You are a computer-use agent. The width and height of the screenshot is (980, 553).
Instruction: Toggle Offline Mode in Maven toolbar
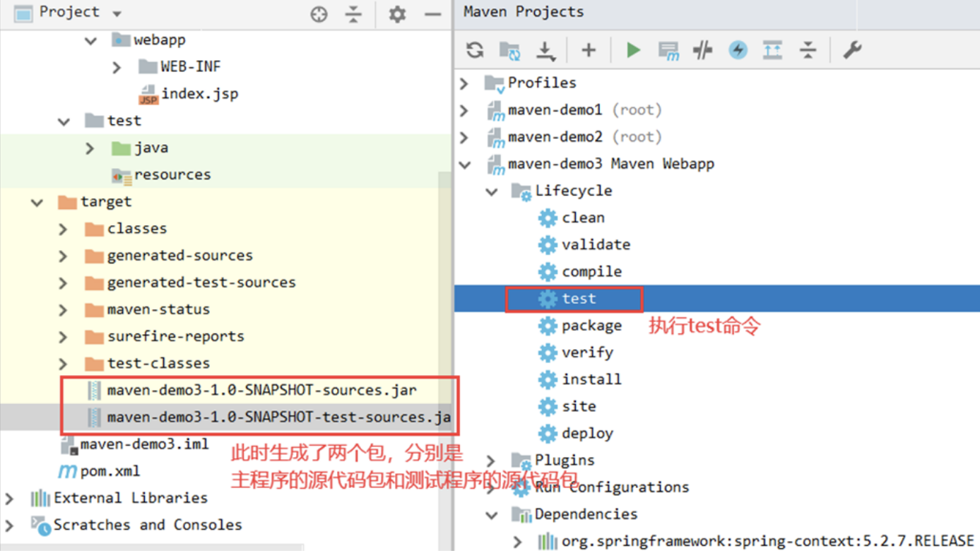(702, 50)
